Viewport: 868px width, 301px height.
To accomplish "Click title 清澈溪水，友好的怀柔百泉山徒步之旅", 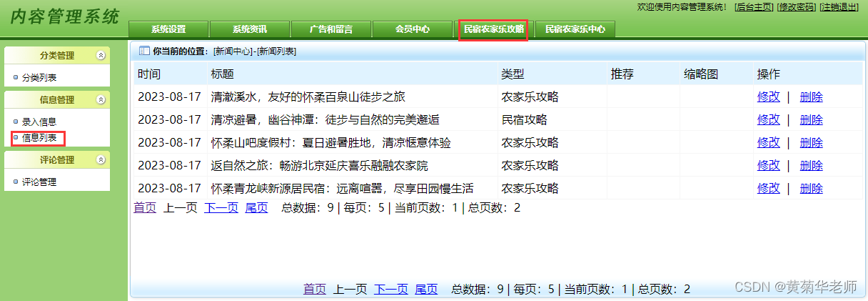I will [x=308, y=97].
